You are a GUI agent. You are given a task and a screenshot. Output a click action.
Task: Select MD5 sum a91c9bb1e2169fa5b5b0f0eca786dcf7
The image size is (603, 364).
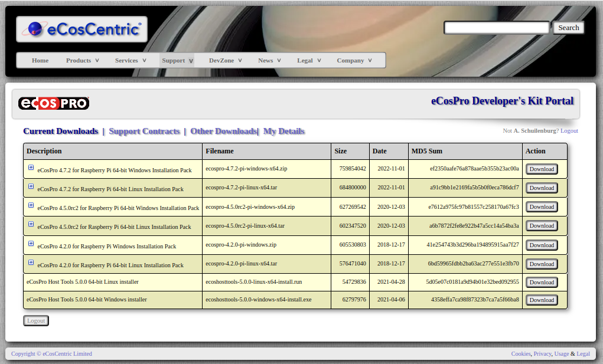[474, 188]
